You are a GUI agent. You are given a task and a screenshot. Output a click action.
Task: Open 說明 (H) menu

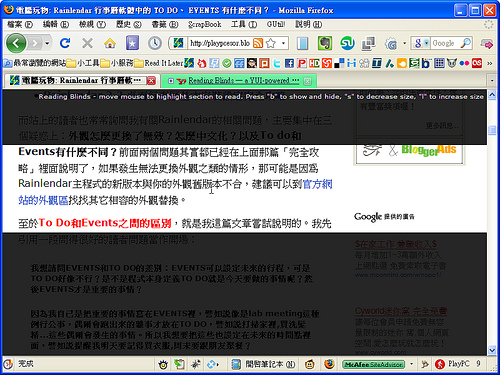pyautogui.click(x=308, y=24)
